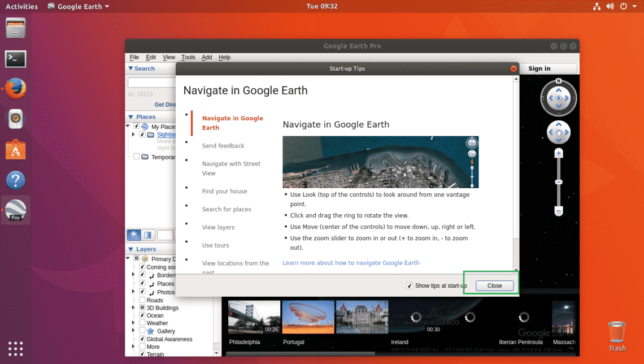Open the Help menu

click(224, 57)
